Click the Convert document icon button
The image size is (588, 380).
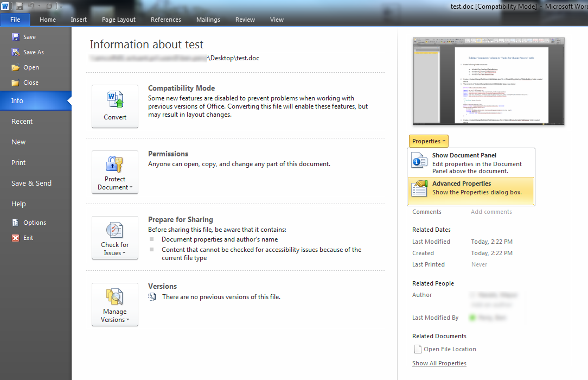coord(115,106)
